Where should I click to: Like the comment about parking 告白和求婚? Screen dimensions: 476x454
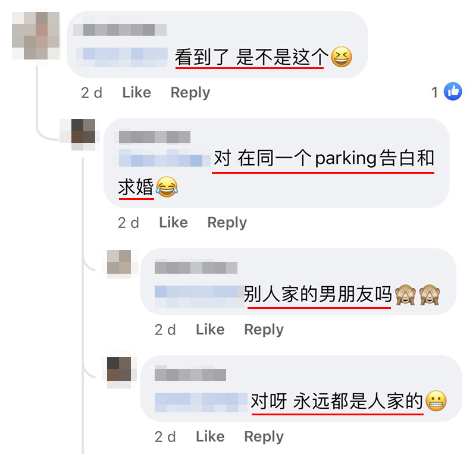point(173,223)
